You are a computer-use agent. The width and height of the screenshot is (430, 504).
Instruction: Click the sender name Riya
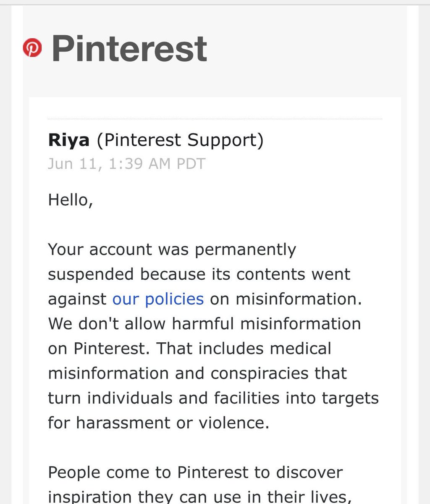click(69, 141)
